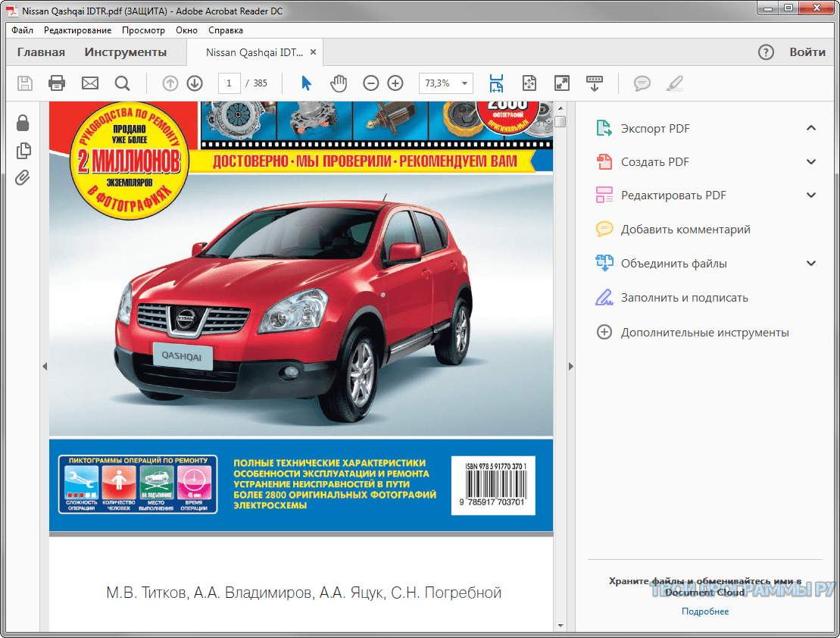The height and width of the screenshot is (638, 840).
Task: Expand the Редактировать PDF section chevron
Action: click(811, 195)
